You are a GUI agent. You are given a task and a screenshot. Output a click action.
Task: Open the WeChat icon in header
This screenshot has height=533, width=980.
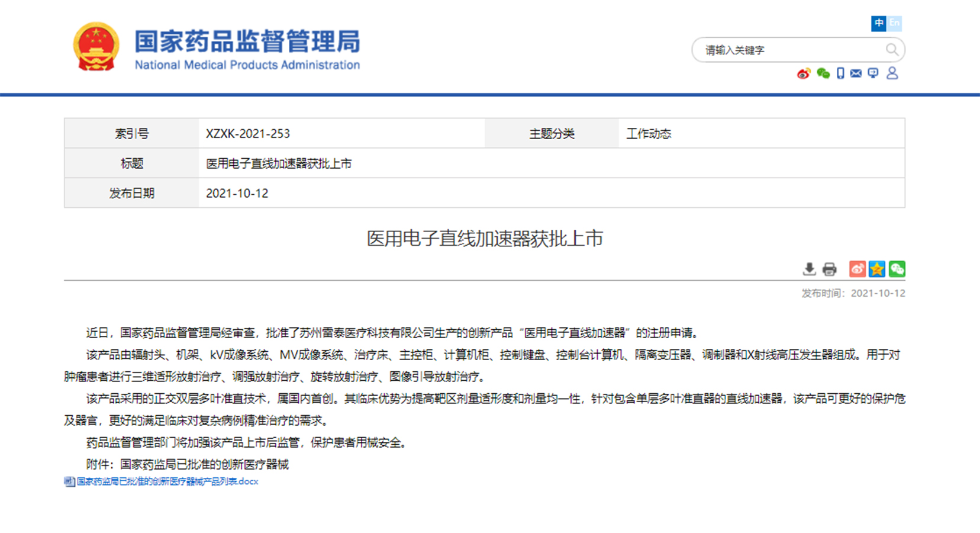[x=823, y=73]
